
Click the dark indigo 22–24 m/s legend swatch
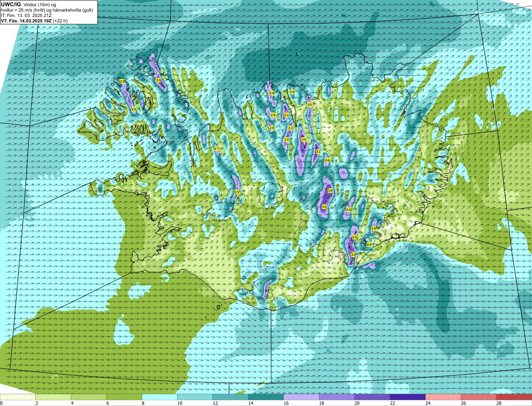(408, 397)
